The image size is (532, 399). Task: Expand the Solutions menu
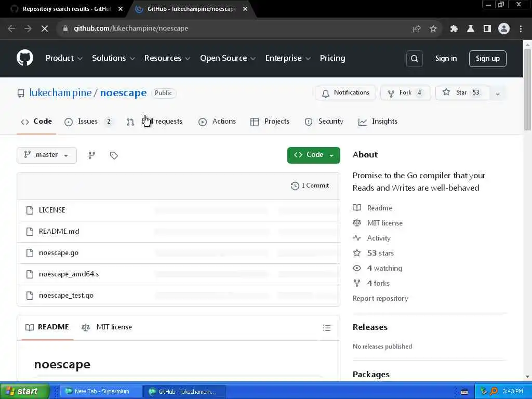(x=113, y=58)
